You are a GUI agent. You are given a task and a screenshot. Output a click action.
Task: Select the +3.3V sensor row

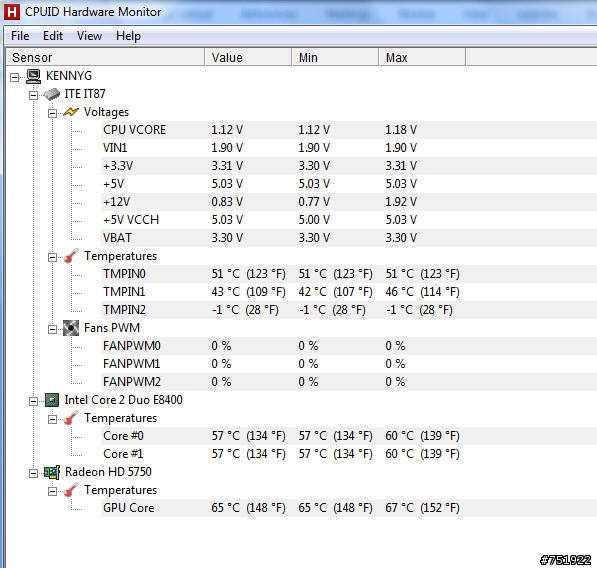pos(348,166)
